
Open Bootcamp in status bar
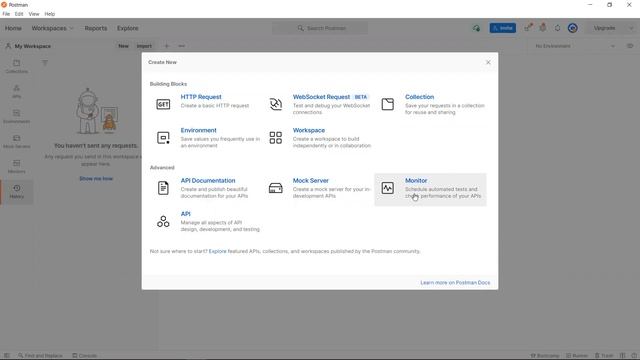pos(544,356)
